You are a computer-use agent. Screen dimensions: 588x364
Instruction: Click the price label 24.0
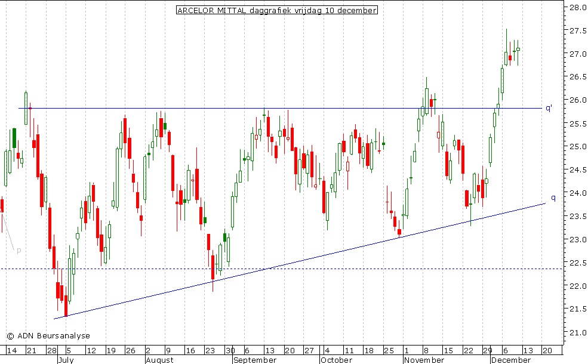tap(578, 193)
